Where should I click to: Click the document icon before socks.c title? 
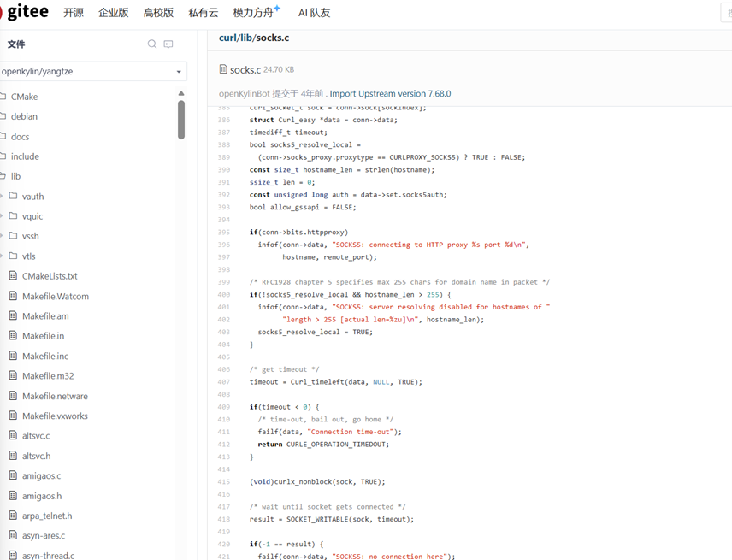coord(223,69)
